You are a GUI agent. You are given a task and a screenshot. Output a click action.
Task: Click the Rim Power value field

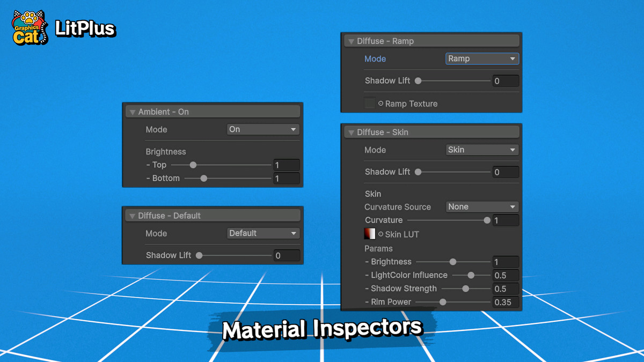coord(505,302)
